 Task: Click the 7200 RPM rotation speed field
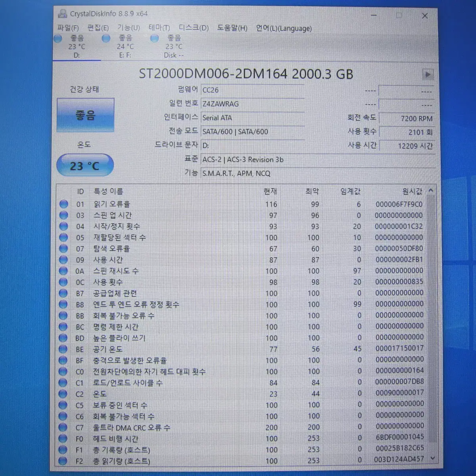[x=407, y=118]
